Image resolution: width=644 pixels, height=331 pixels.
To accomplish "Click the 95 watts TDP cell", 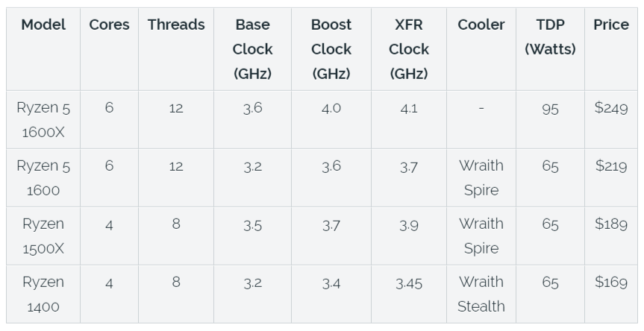I will (550, 109).
